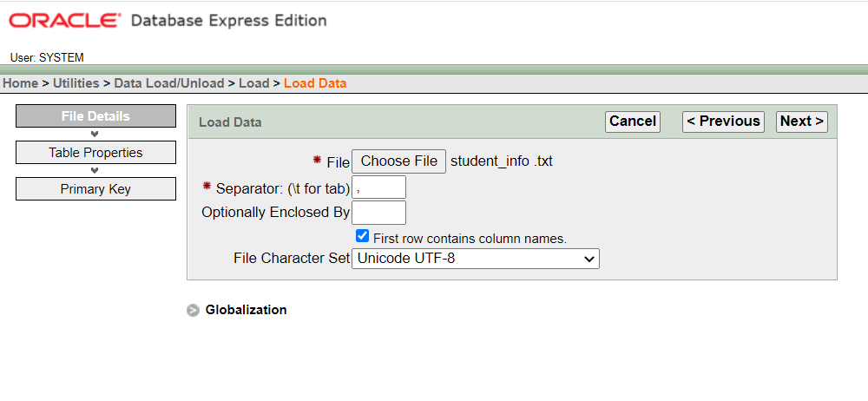The height and width of the screenshot is (401, 868).
Task: Select the File Details step
Action: [95, 116]
